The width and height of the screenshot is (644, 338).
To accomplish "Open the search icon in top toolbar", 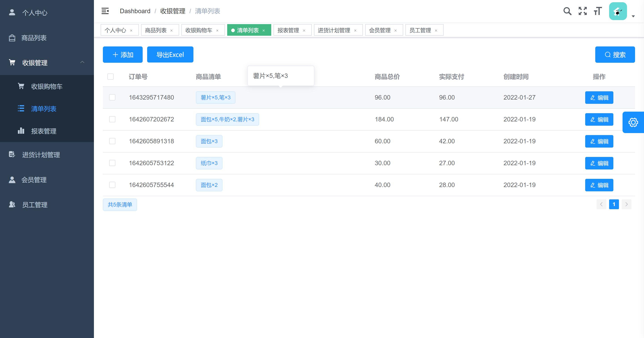I will [x=568, y=11].
